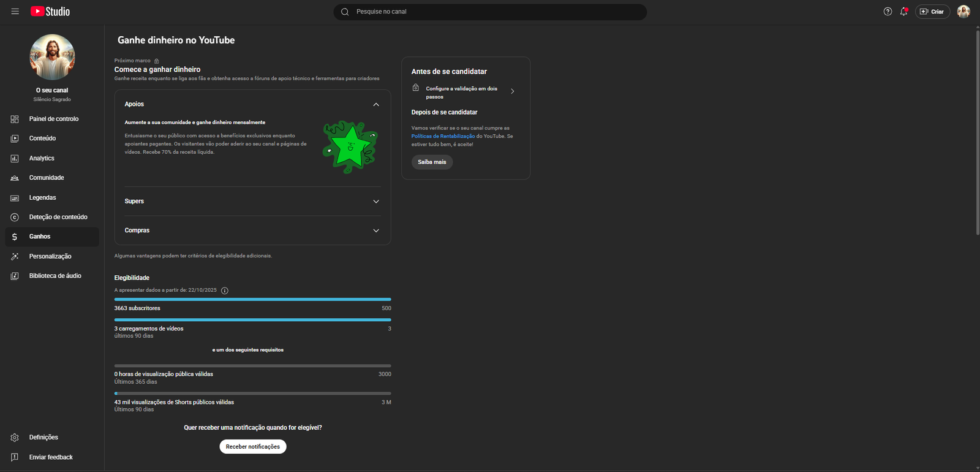
Task: Open the help question mark icon
Action: [x=888, y=12]
